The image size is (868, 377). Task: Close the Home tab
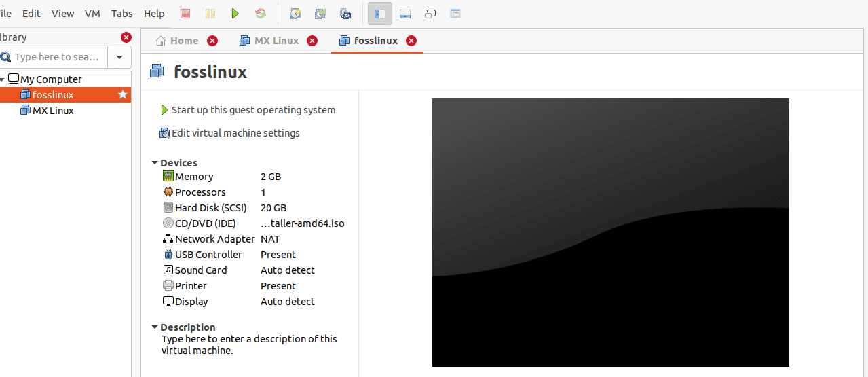212,41
